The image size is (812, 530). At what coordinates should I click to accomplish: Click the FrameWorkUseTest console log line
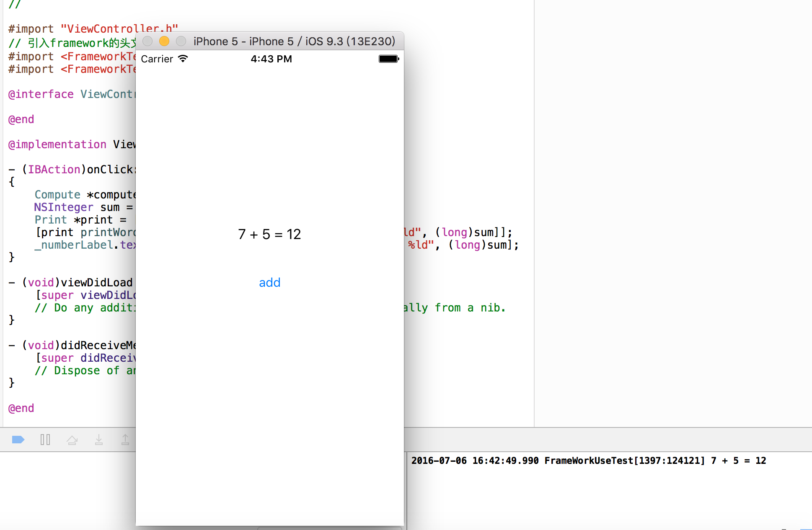[x=588, y=461]
